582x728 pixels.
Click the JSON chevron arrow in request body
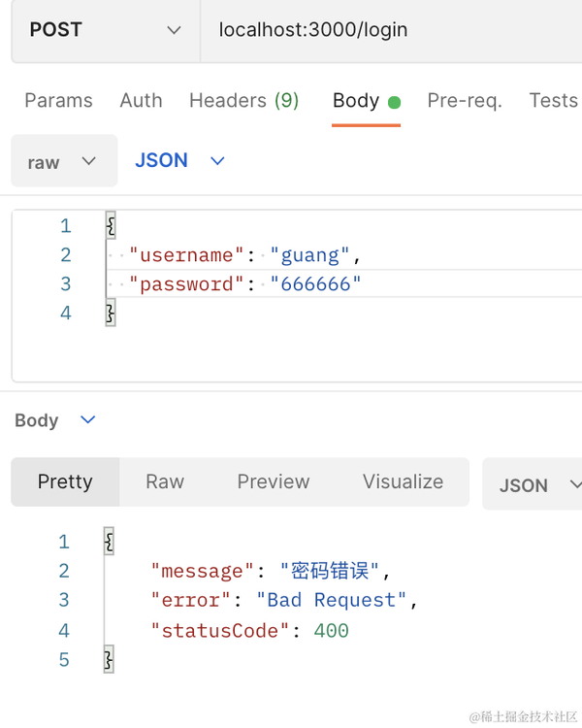217,161
